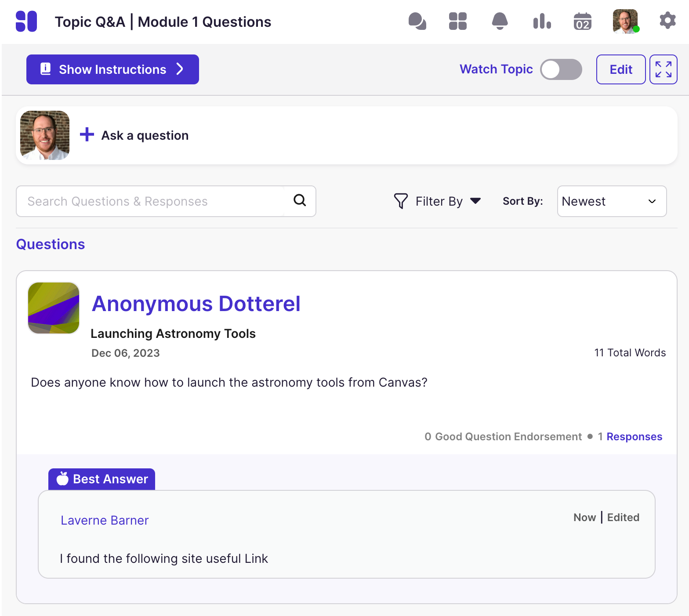Click the fullscreen expand icon

coord(664,69)
